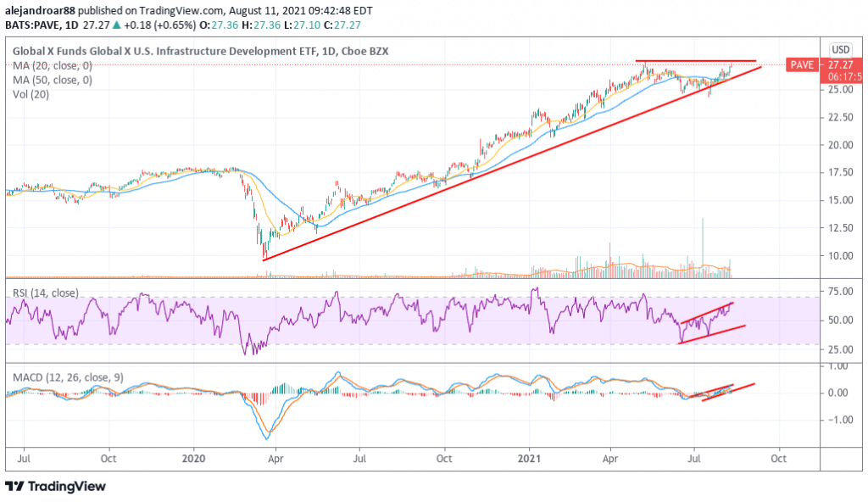Click the 75.00 RSI axis label
Viewport: 868px width, 502px height.
[840, 292]
